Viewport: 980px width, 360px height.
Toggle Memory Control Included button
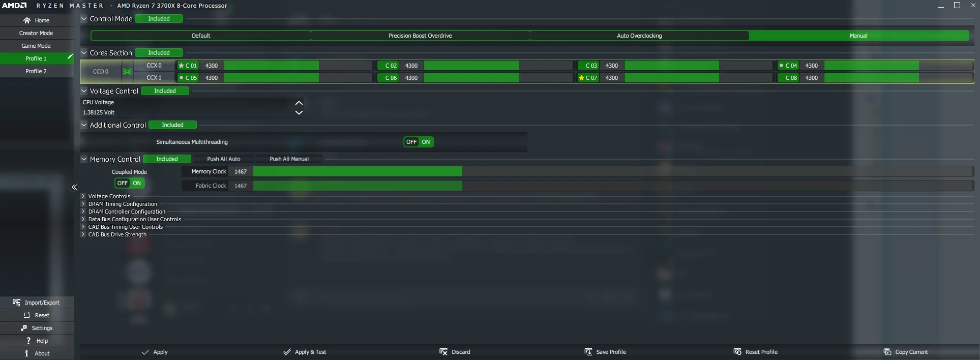pyautogui.click(x=167, y=159)
